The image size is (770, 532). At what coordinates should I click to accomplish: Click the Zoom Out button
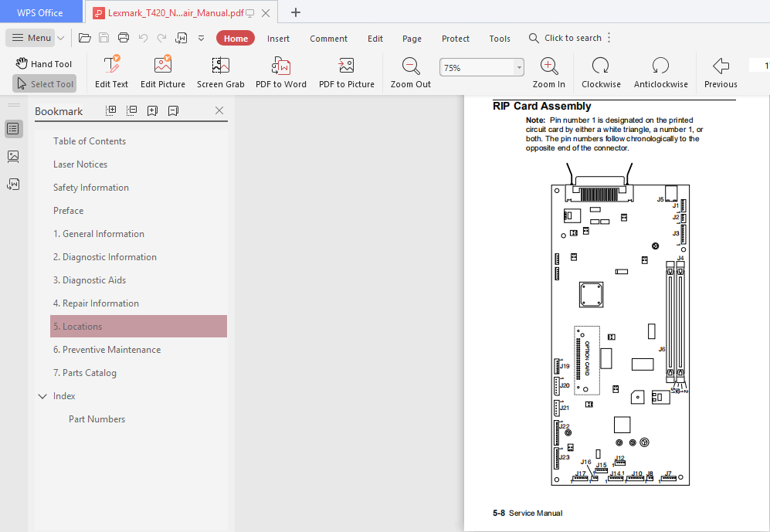(x=411, y=72)
